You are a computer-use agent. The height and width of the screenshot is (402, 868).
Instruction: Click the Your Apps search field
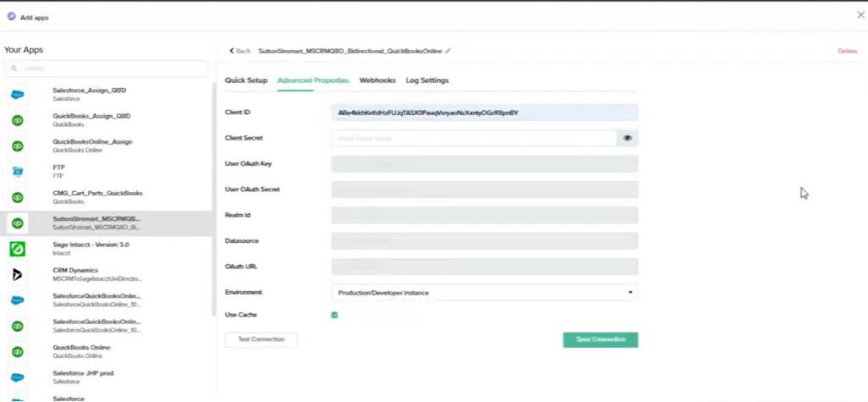click(x=107, y=69)
